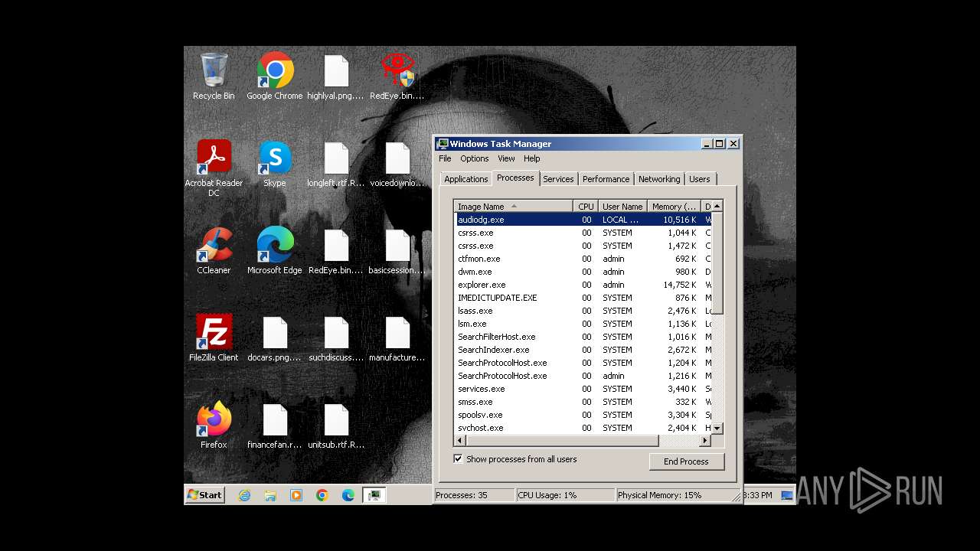Screen dimensions: 980x551
Task: Select the ctfmon.exe process
Action: click(583, 259)
